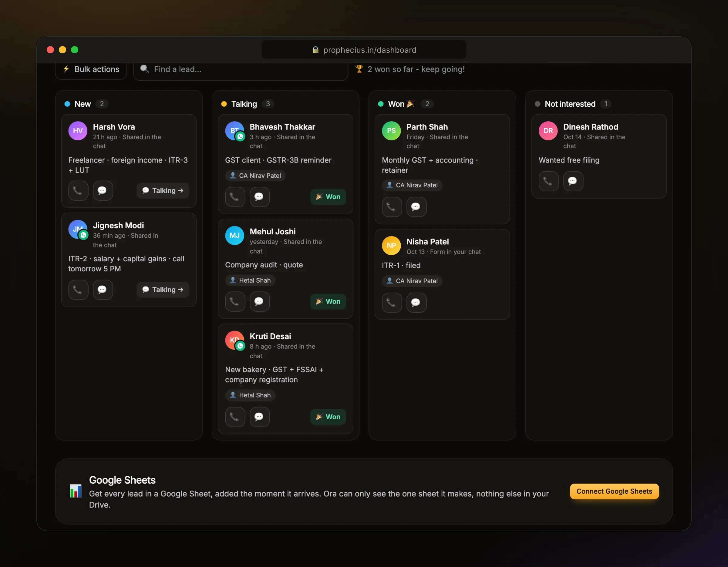Move Jignesh Modi to Talking
The height and width of the screenshot is (567, 728).
[x=163, y=290]
